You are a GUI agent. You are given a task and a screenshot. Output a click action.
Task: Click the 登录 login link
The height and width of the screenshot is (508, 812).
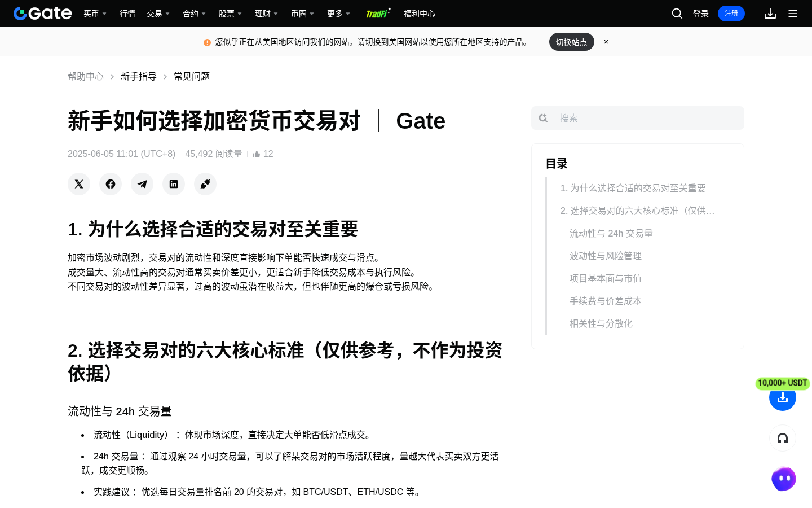pos(701,14)
